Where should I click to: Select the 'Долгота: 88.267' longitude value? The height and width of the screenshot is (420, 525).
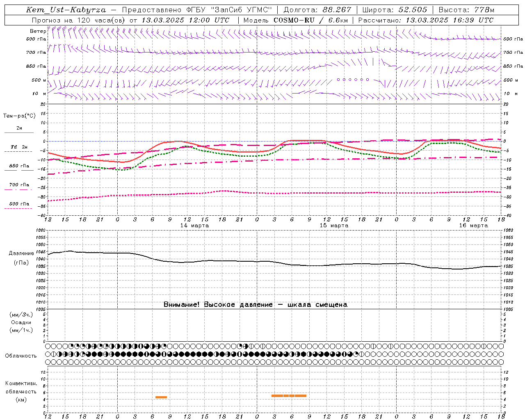(317, 10)
